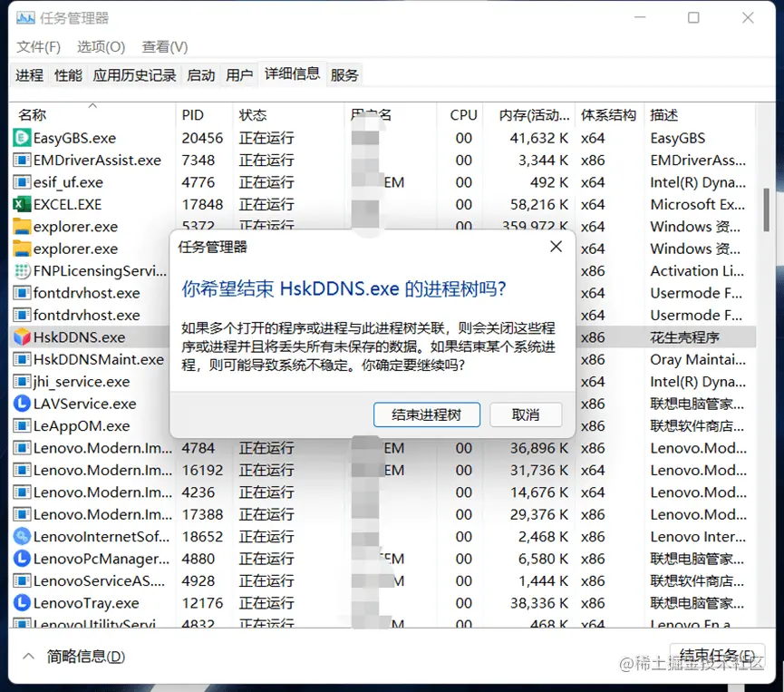Click the HskDDNS.exe colorful cube icon
This screenshot has height=692, width=784.
22,337
